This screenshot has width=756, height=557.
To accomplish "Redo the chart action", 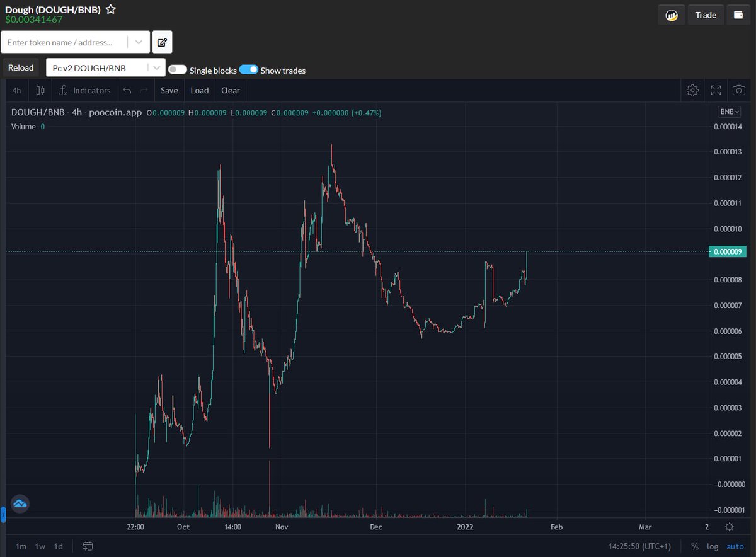I will [x=144, y=91].
